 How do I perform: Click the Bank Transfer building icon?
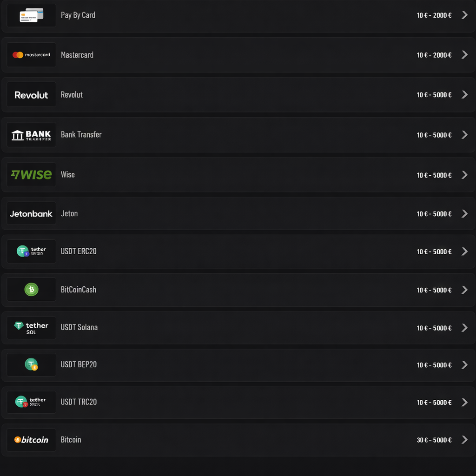[x=31, y=134]
